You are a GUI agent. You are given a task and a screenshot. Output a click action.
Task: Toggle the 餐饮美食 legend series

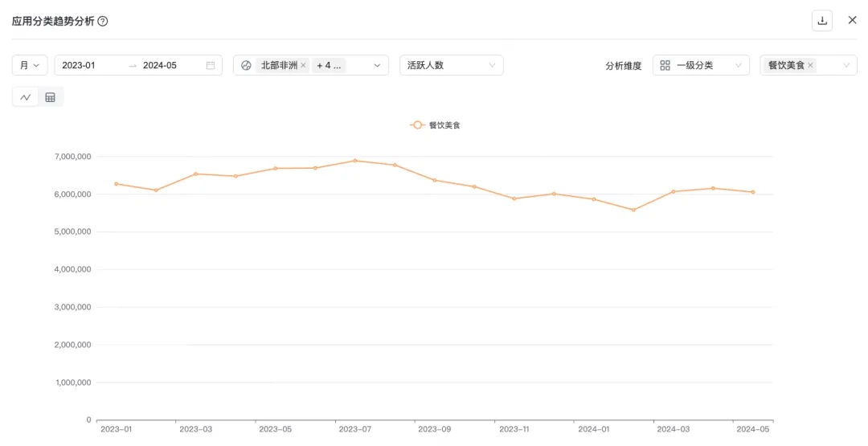(435, 125)
